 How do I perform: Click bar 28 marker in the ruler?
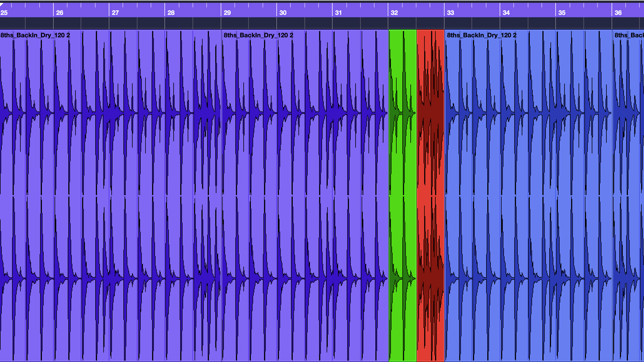click(x=171, y=13)
